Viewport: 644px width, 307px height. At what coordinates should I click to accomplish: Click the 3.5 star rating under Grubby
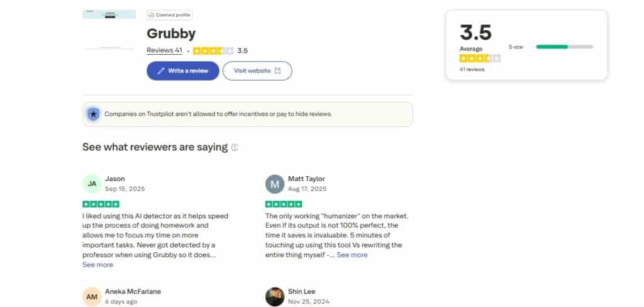coord(213,50)
